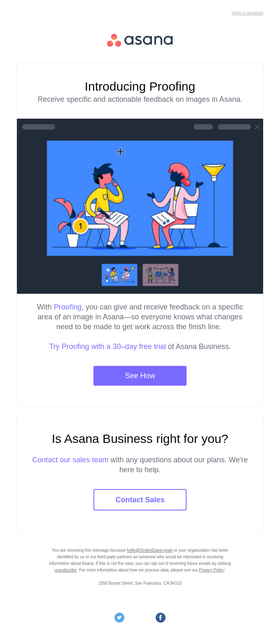Click the yellow number 1 feedback marker

pyautogui.click(x=80, y=226)
